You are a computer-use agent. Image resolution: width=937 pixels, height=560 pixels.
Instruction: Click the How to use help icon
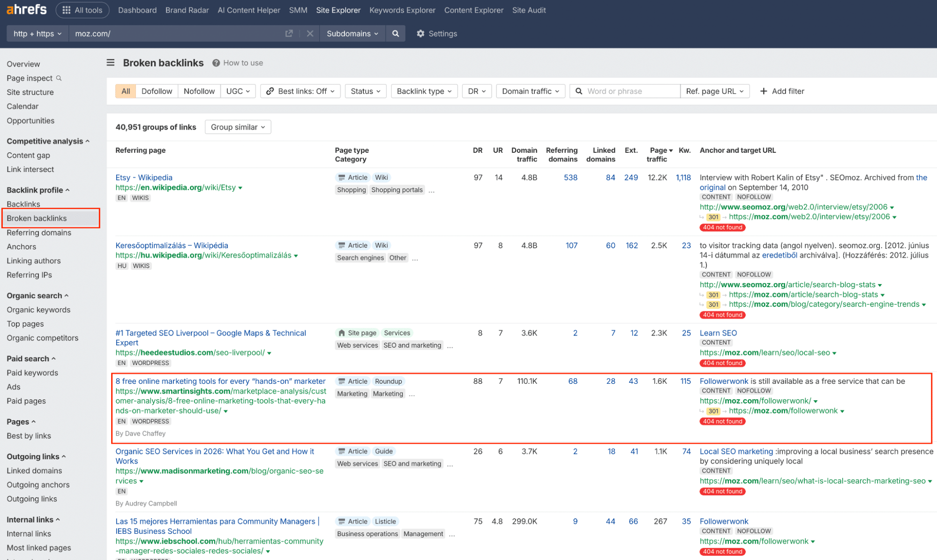pyautogui.click(x=216, y=63)
